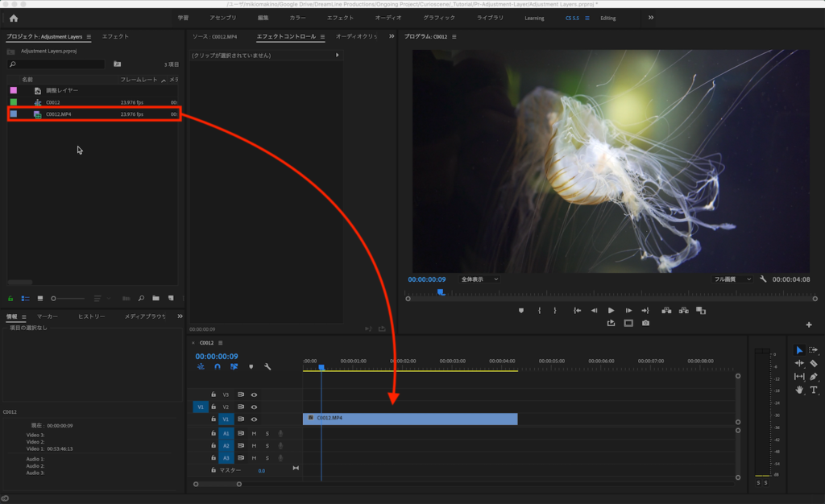
Task: Open the 全体表示 zoom level dropdown
Action: coord(479,279)
